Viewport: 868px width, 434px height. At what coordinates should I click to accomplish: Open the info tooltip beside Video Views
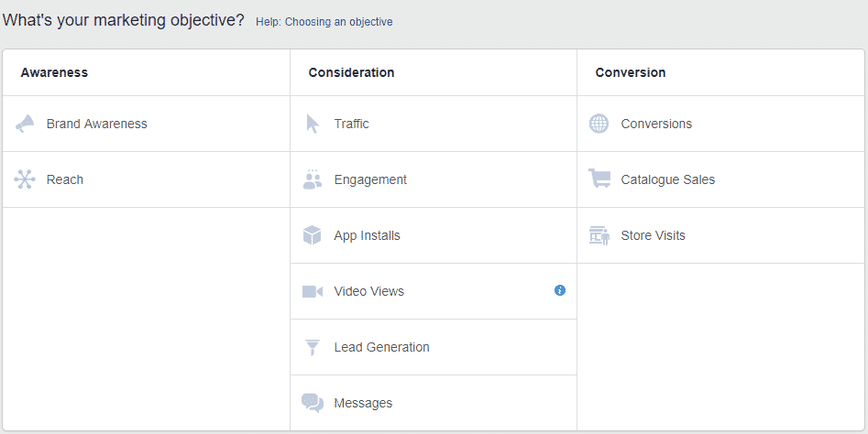coord(560,290)
